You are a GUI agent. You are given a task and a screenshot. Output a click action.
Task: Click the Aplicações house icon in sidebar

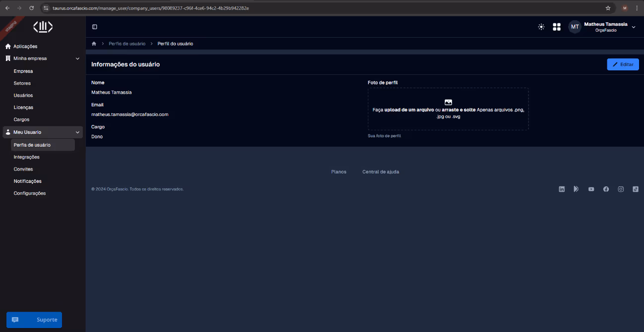click(8, 47)
